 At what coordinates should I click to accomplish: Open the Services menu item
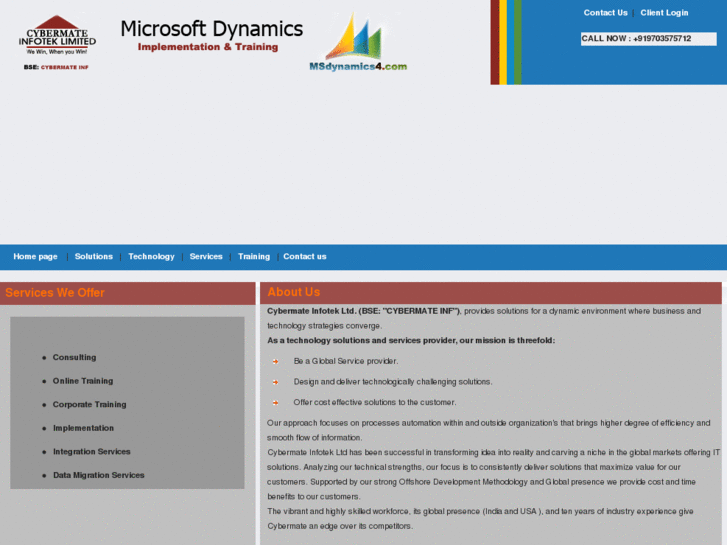point(206,256)
